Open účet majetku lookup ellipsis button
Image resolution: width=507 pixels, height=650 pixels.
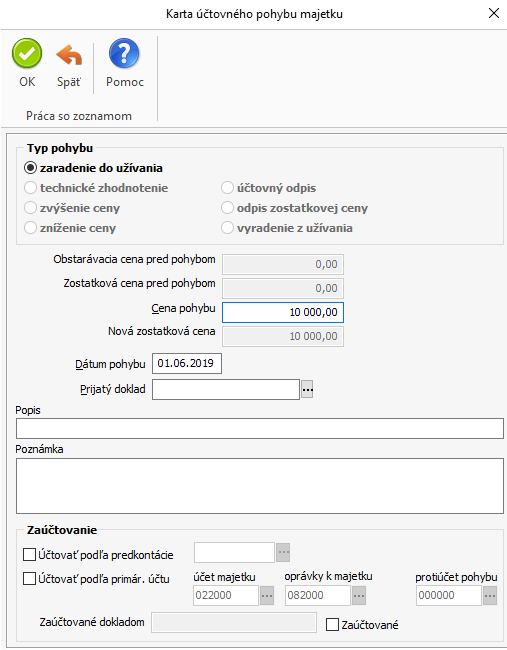267,596
